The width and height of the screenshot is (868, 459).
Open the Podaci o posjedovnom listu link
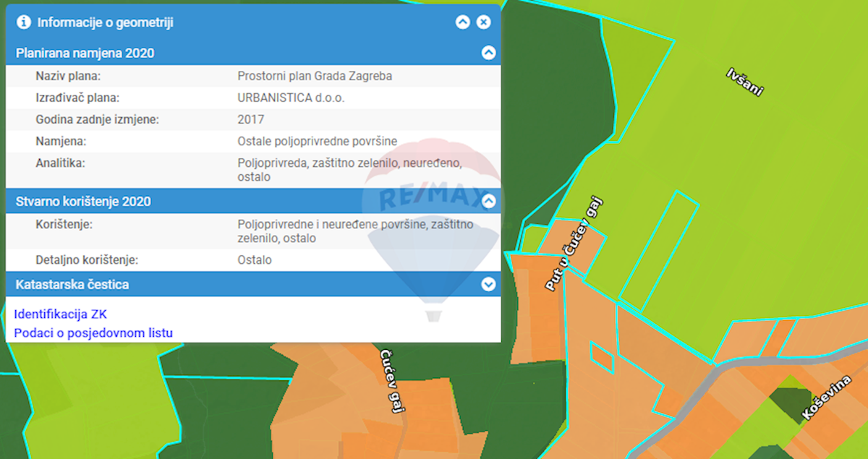[x=93, y=333]
